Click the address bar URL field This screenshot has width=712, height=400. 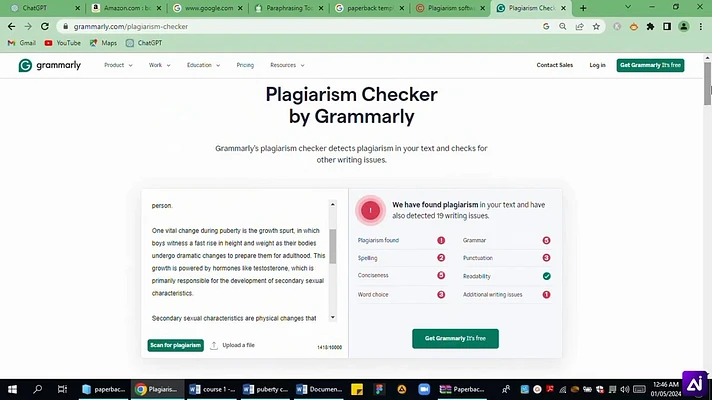tap(300, 27)
